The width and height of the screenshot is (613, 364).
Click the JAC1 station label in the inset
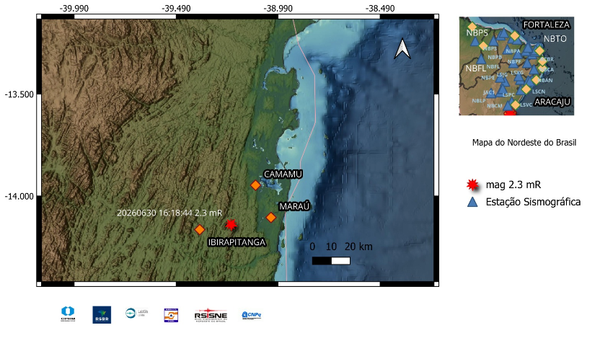489,92
